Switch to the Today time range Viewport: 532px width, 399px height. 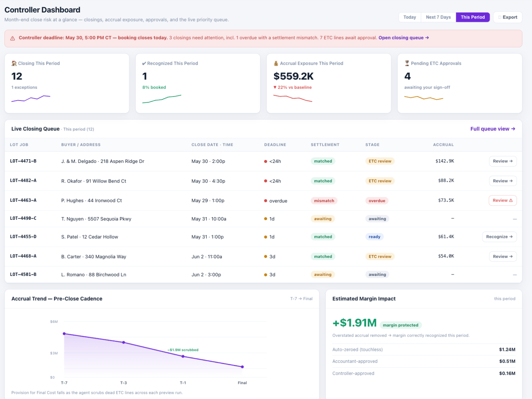(x=410, y=17)
